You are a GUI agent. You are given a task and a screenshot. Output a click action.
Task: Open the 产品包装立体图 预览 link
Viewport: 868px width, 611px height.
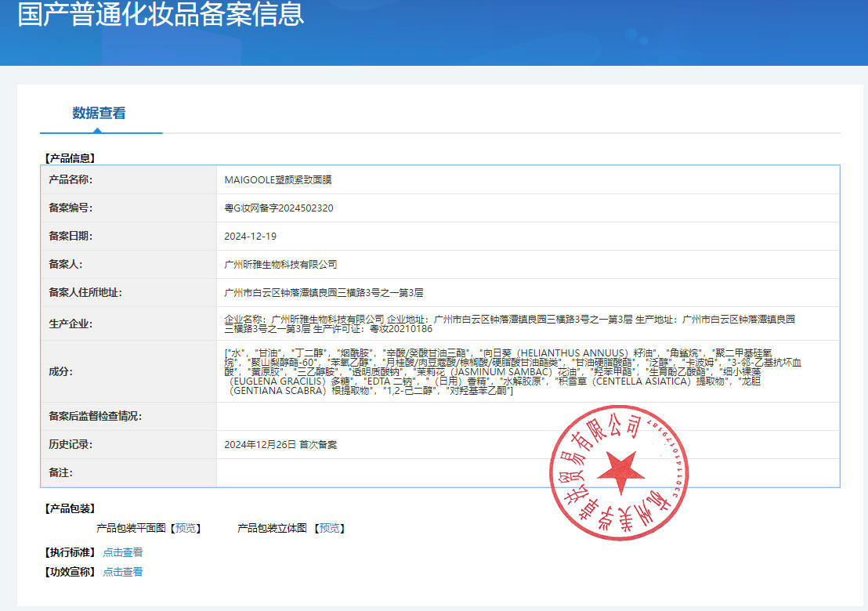pyautogui.click(x=329, y=528)
